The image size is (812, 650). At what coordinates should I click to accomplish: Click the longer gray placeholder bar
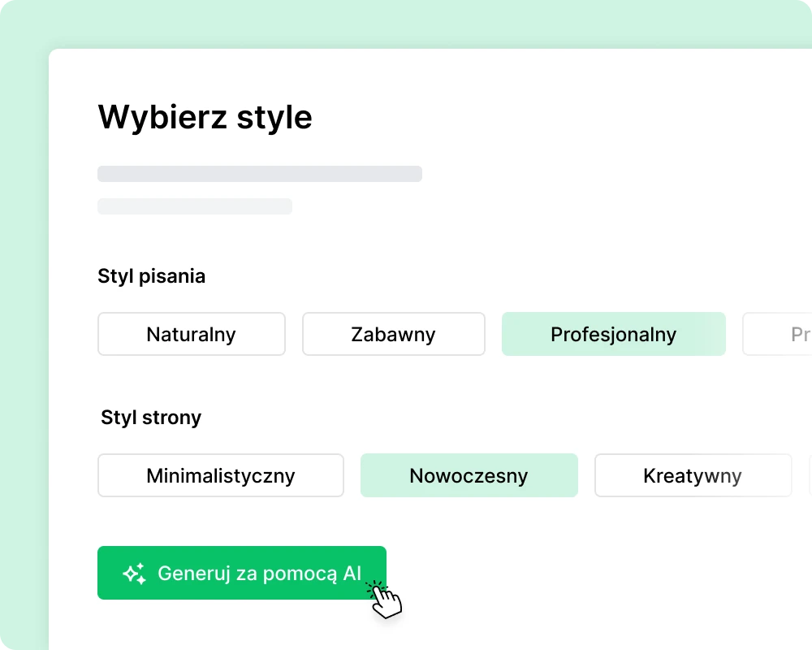260,174
